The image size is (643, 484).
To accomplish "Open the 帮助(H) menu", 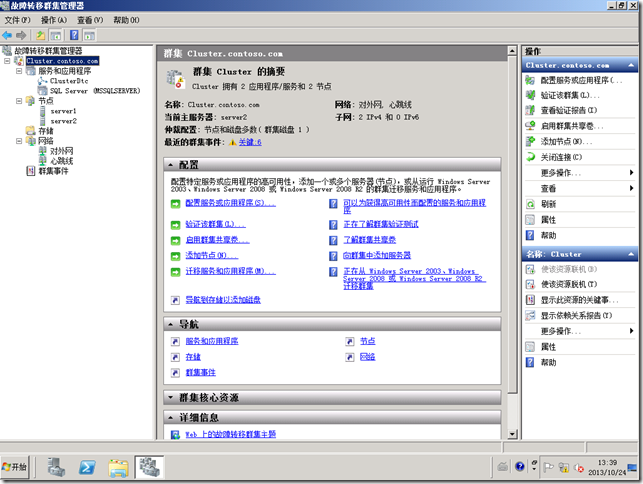I will click(x=126, y=20).
